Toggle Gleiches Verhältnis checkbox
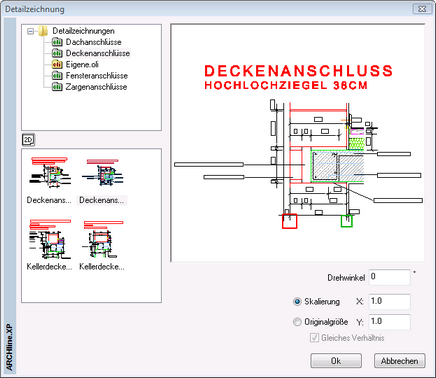Image resolution: width=436 pixels, height=378 pixels. [x=314, y=338]
